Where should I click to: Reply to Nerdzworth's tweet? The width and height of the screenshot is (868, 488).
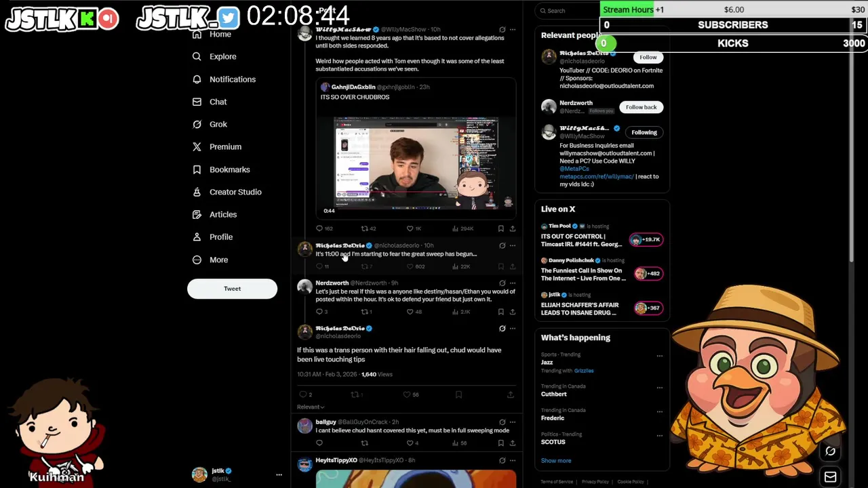click(319, 312)
